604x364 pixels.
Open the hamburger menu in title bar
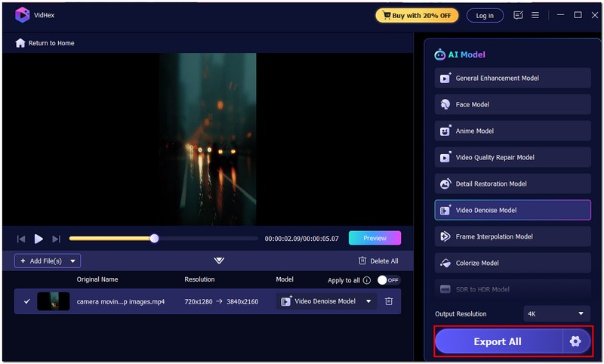535,15
